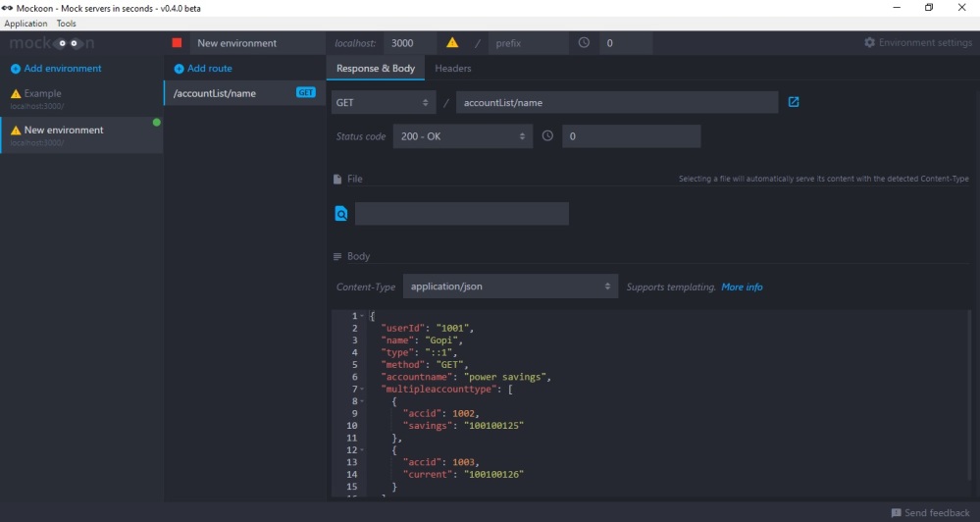Collapse the array fold arrow on line 7
The image size is (980, 522).
pyautogui.click(x=362, y=389)
